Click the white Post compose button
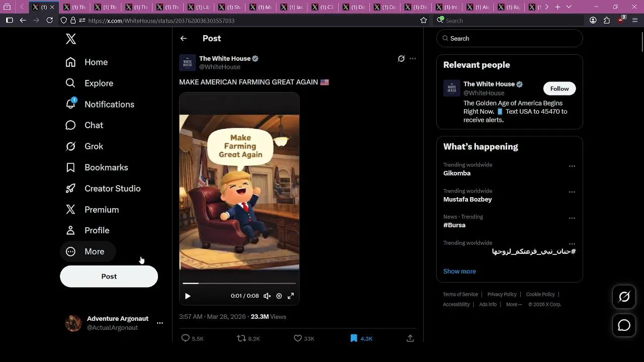The width and height of the screenshot is (644, 362). click(x=109, y=277)
